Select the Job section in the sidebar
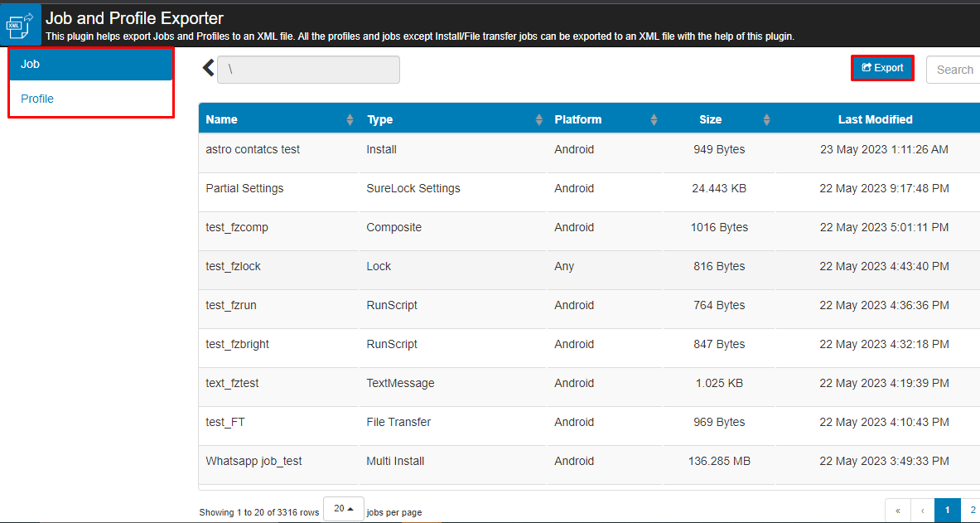The image size is (980, 523). pos(30,64)
